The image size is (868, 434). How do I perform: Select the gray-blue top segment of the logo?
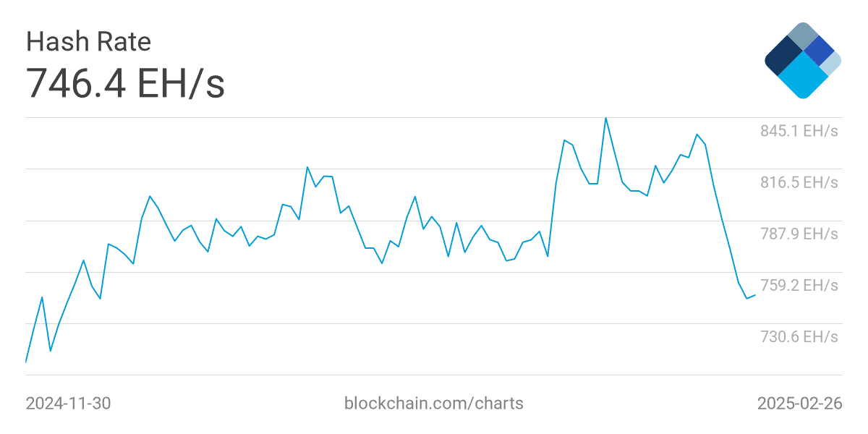tap(803, 35)
